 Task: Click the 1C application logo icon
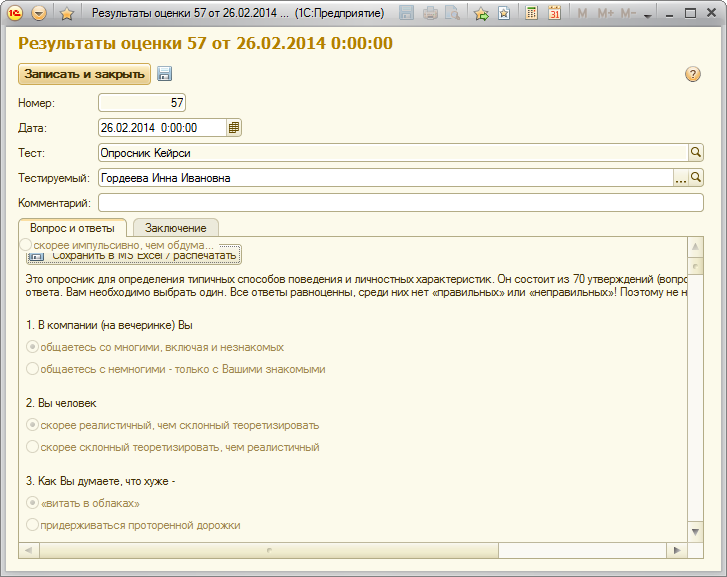(15, 13)
